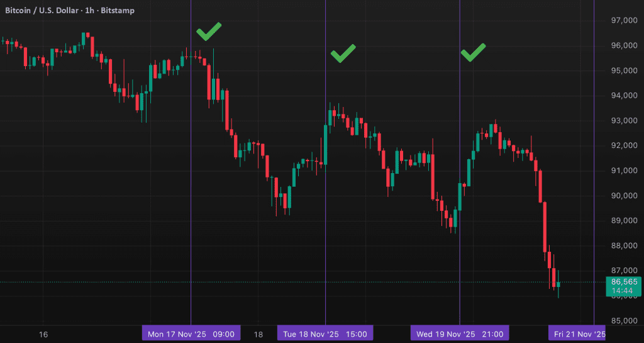The width and height of the screenshot is (644, 343).
Task: Select the Wed 19 Nov '25 21:00 label
Action: [460, 334]
